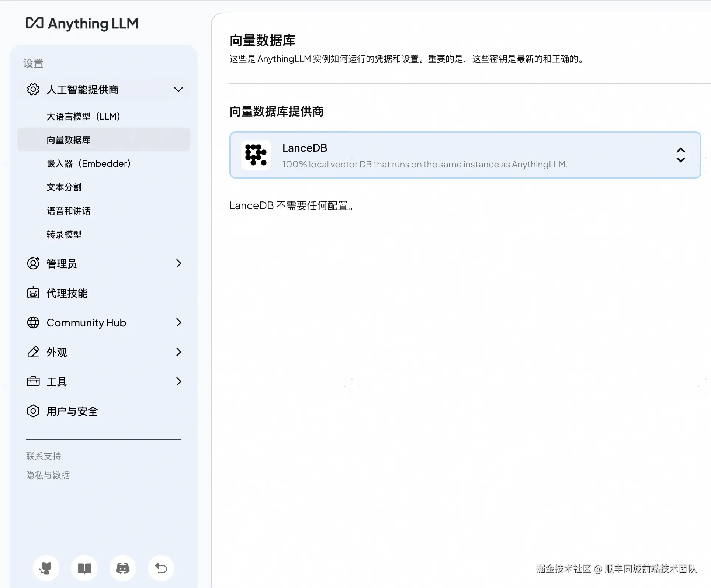Screen dimensions: 711x588
Task: Open the LanceDB provider dropdown arrows
Action: (681, 155)
